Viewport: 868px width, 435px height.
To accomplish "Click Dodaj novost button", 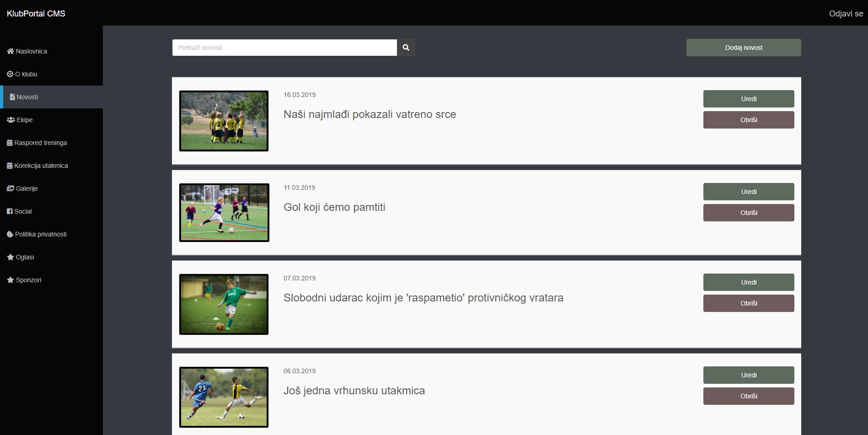I will [744, 48].
